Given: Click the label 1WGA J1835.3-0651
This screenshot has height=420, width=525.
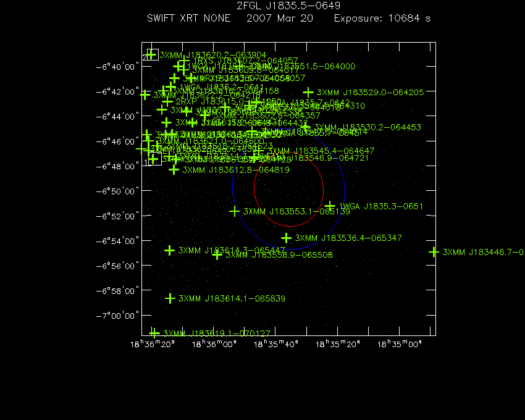Looking at the screenshot, I should coord(381,206).
